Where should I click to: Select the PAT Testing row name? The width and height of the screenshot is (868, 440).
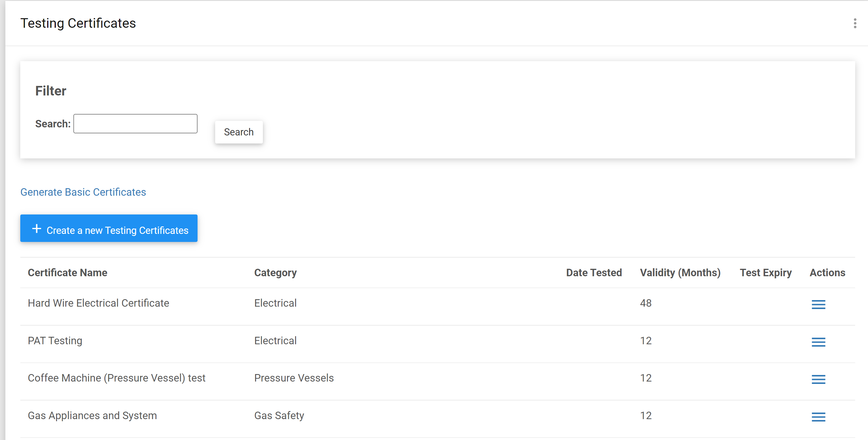click(55, 341)
